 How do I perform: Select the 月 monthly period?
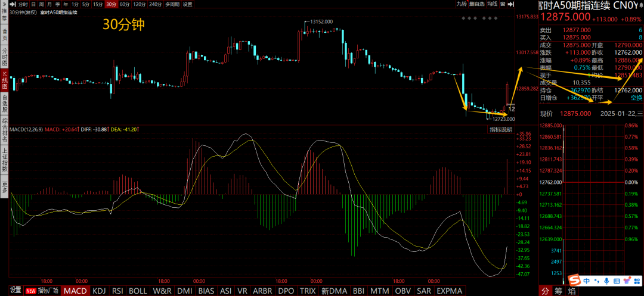(49, 4)
